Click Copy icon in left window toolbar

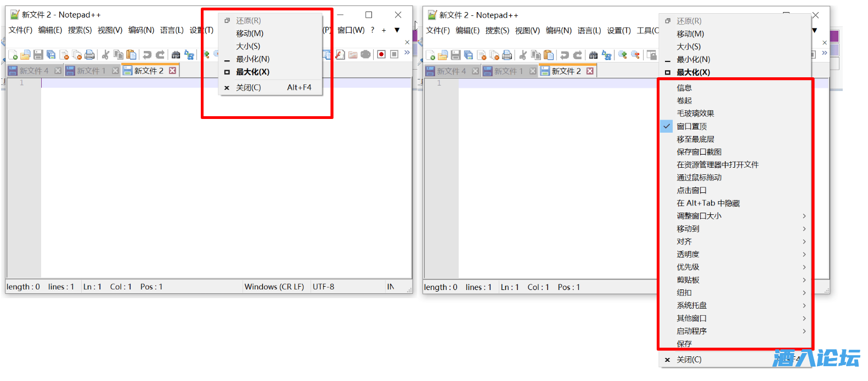[119, 55]
